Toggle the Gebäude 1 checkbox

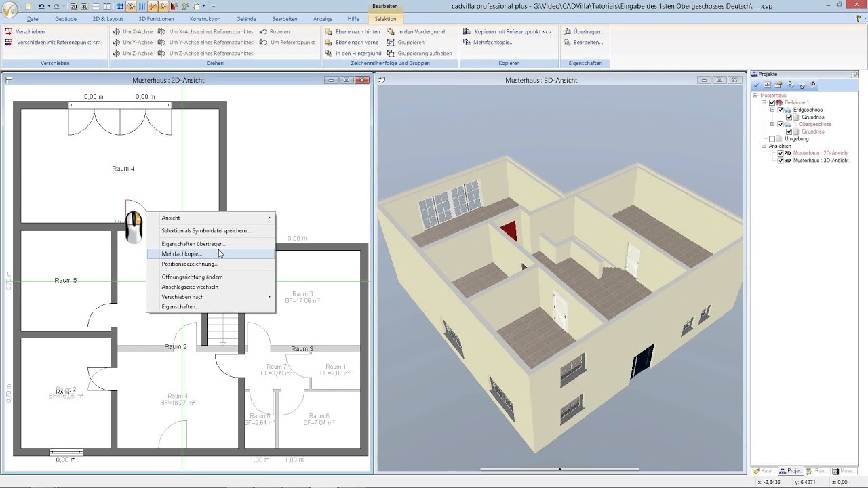pos(772,102)
